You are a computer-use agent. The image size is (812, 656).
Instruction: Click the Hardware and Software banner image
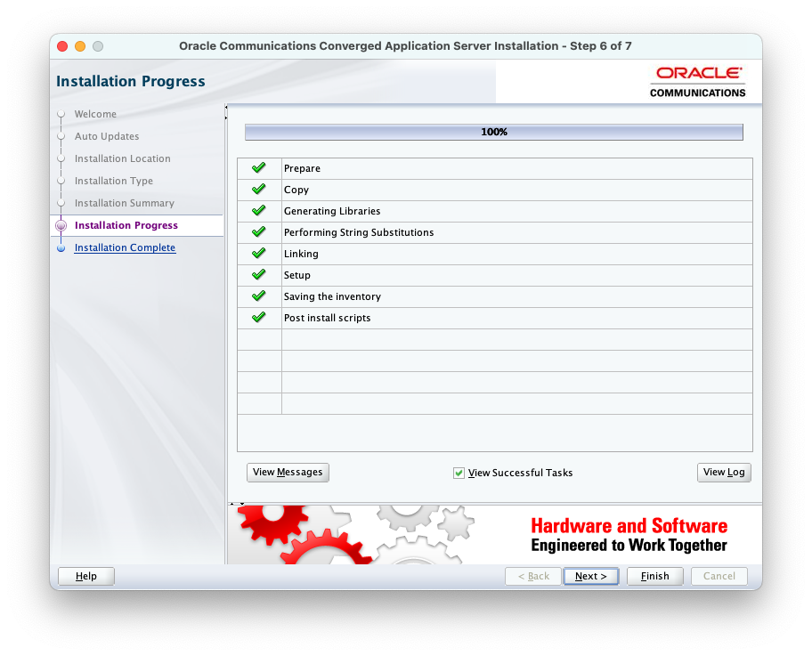(x=494, y=535)
